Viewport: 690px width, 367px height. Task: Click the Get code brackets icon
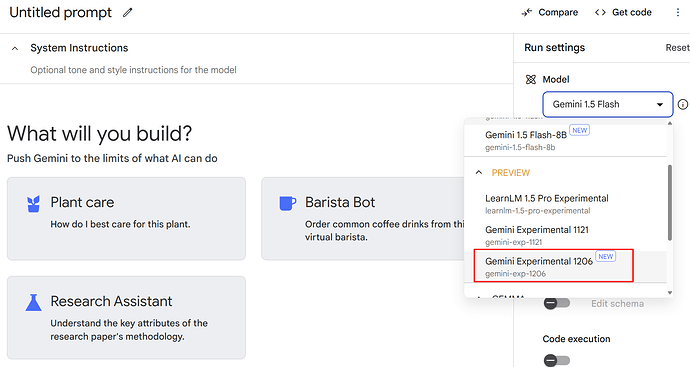(600, 12)
